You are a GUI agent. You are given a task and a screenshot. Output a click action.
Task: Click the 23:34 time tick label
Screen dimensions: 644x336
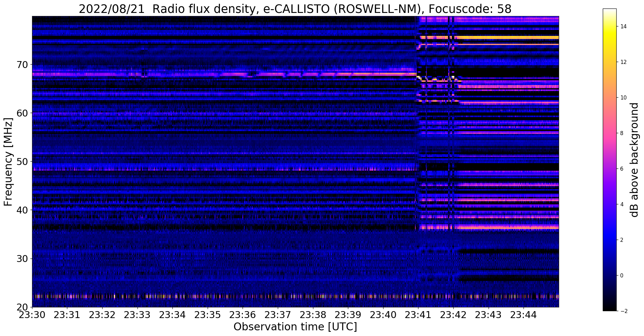tap(172, 315)
